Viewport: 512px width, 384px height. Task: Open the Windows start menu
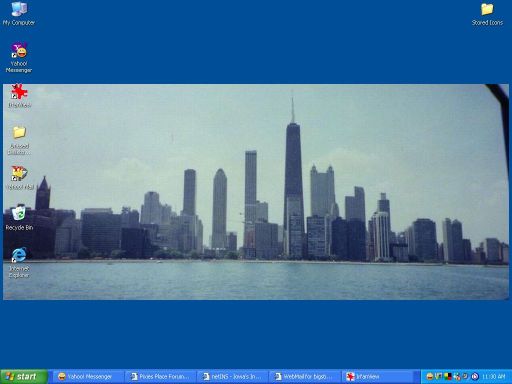[x=23, y=377]
